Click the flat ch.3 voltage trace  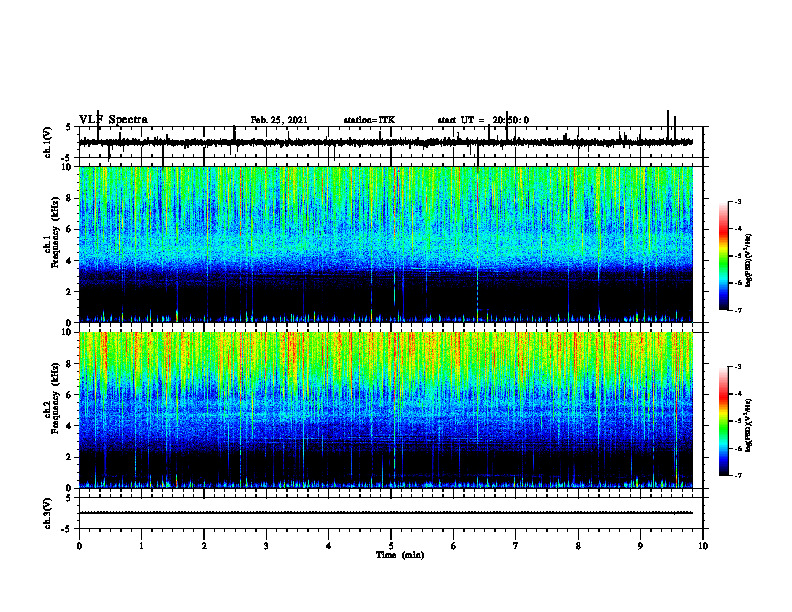[386, 513]
